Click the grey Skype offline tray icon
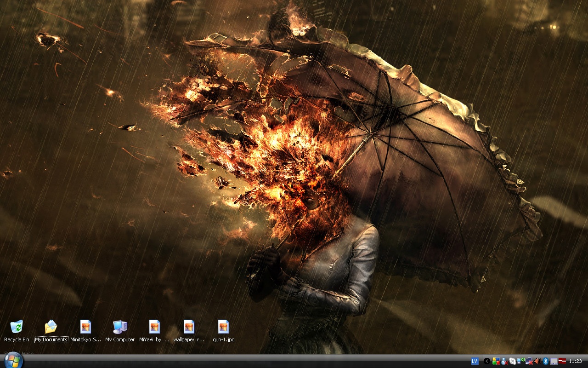The image size is (588, 368). (x=513, y=361)
